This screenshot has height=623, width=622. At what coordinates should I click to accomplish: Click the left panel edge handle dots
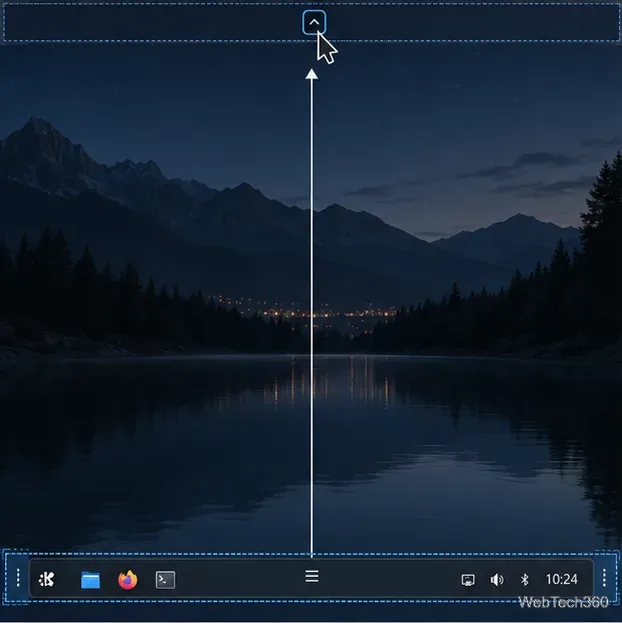(x=18, y=578)
